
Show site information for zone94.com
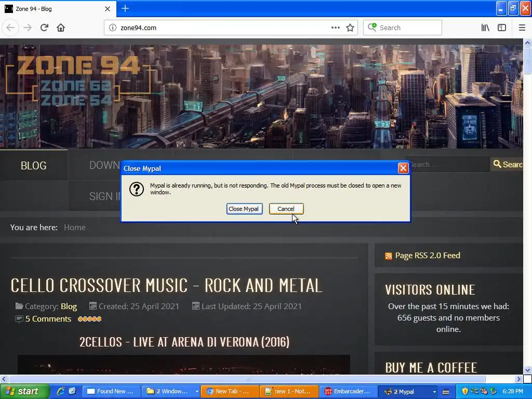tap(113, 28)
